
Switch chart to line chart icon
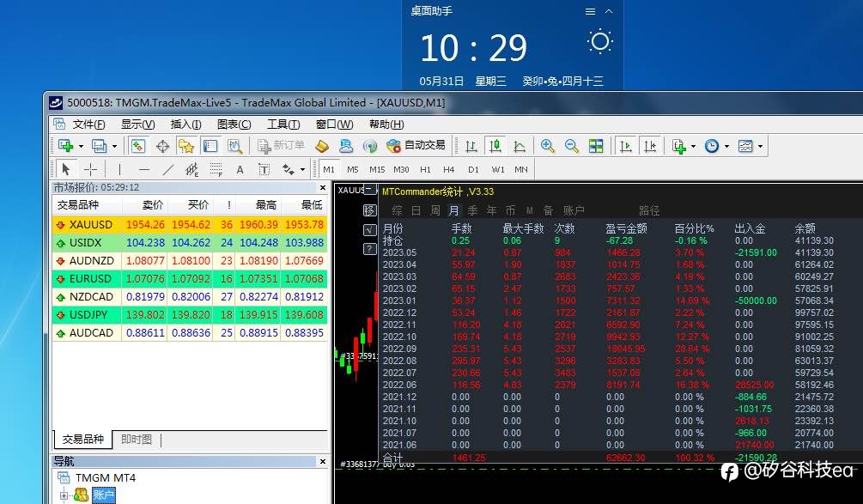pyautogui.click(x=520, y=146)
